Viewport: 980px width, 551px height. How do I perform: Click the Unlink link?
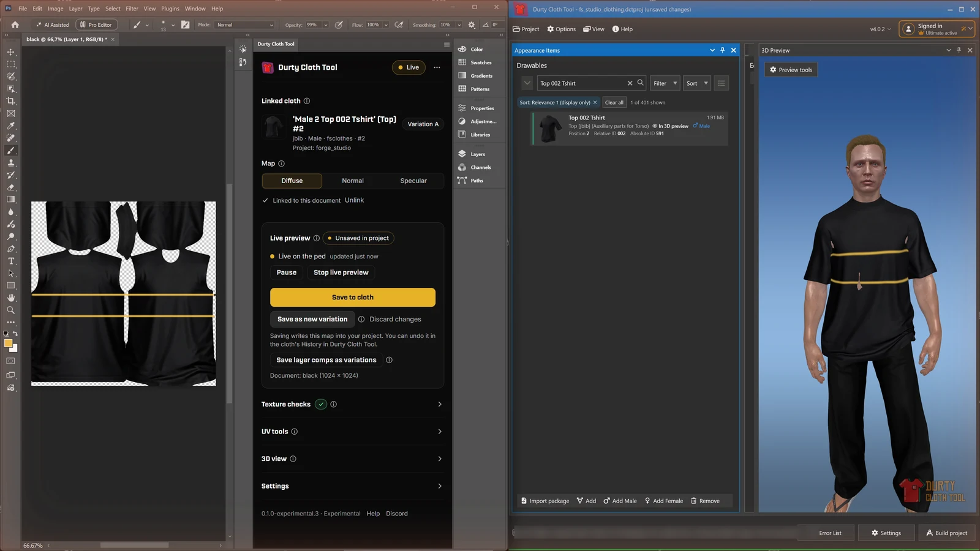pos(354,200)
